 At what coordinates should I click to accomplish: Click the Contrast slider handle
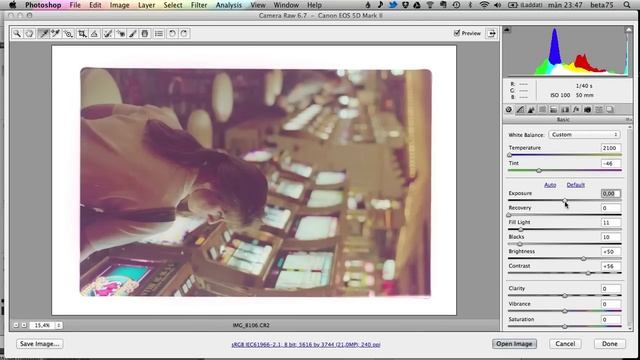pyautogui.click(x=588, y=273)
